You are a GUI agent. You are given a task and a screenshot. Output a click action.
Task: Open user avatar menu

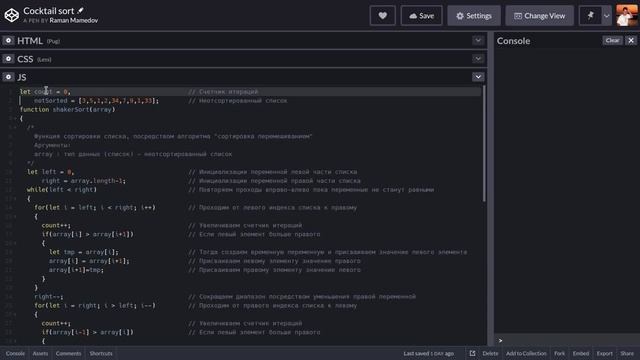(627, 16)
